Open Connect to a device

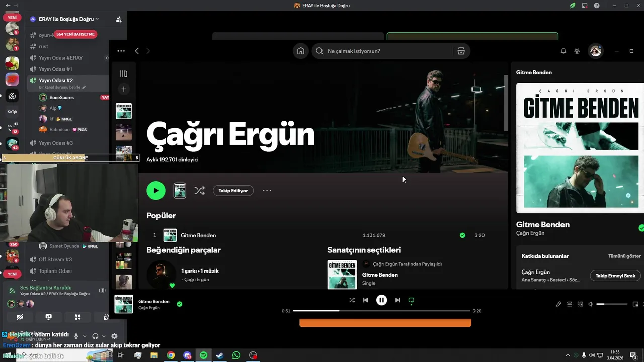tap(580, 304)
